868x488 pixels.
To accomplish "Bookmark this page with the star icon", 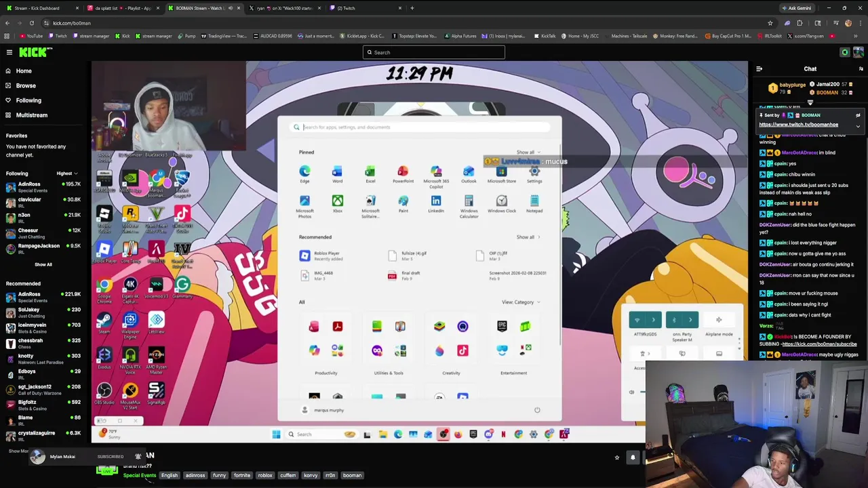I will pyautogui.click(x=770, y=23).
